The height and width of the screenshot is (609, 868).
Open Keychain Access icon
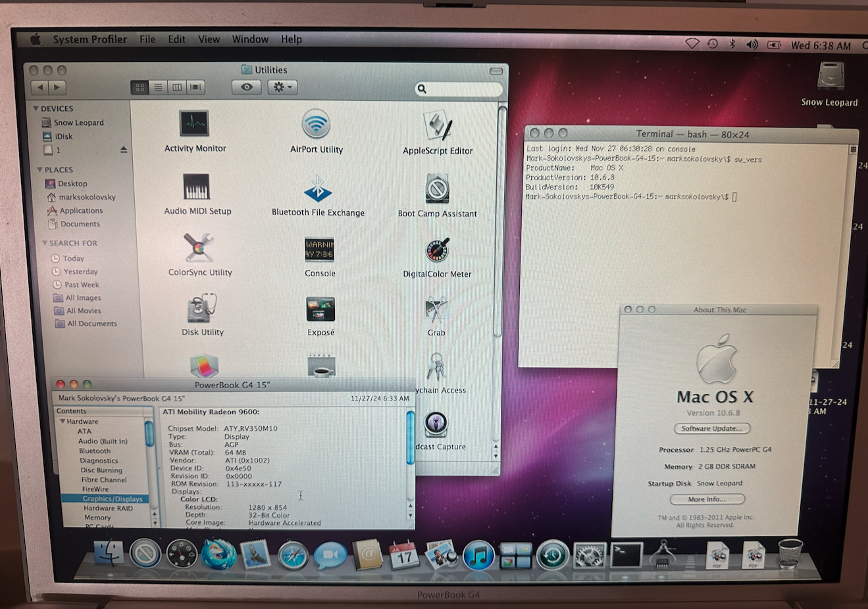tap(435, 368)
